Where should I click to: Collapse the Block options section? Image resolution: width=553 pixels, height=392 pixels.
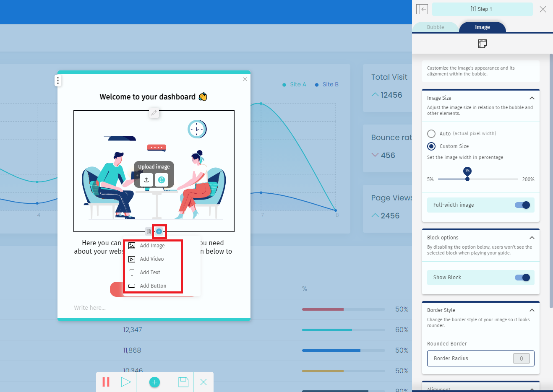click(532, 238)
